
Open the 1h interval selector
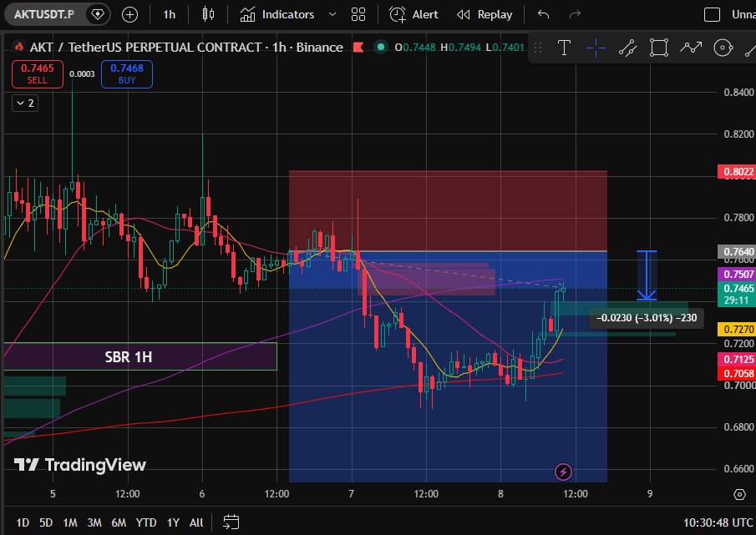tap(170, 14)
